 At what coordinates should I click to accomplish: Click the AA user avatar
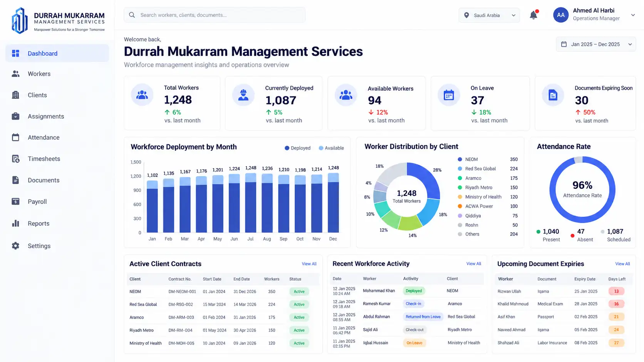point(561,15)
